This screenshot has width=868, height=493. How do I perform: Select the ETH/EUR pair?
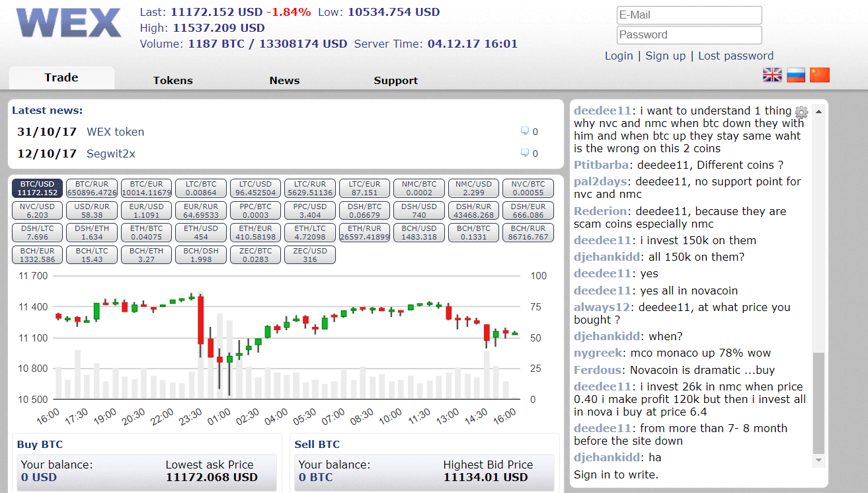255,232
